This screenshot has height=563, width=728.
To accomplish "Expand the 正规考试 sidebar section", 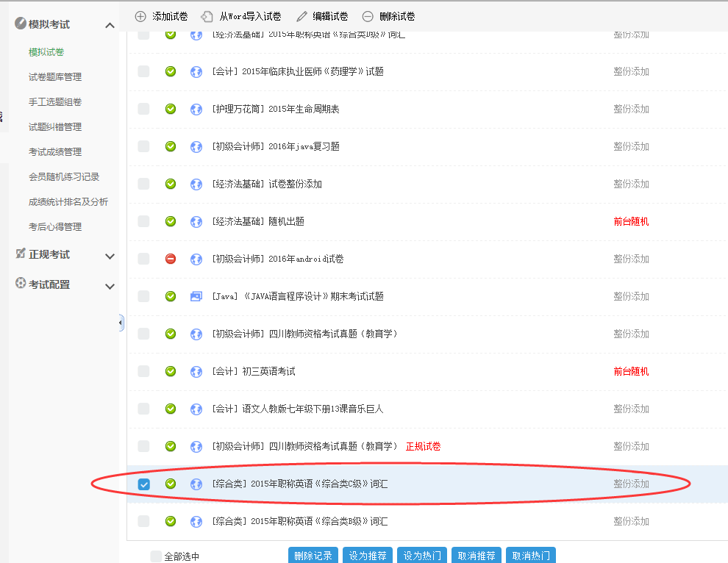I will click(110, 256).
